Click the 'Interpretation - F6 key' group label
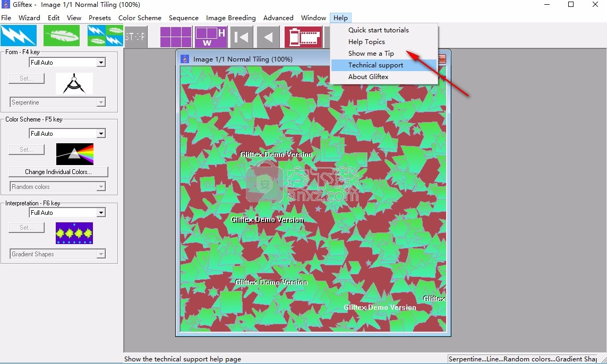 (32, 203)
